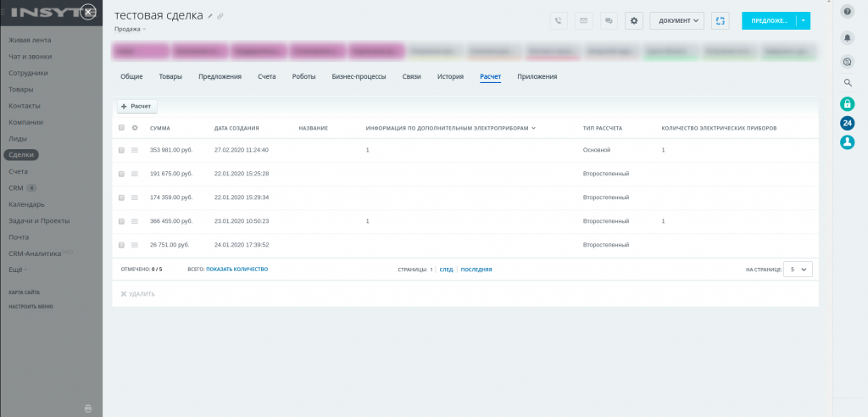Open the user profile avatar icon
Image resolution: width=868 pixels, height=417 pixels.
847,142
